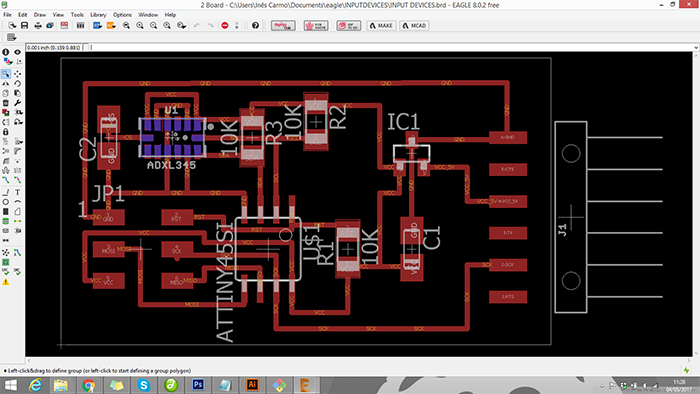Open the Library menu
Image resolution: width=700 pixels, height=394 pixels.
pyautogui.click(x=98, y=15)
